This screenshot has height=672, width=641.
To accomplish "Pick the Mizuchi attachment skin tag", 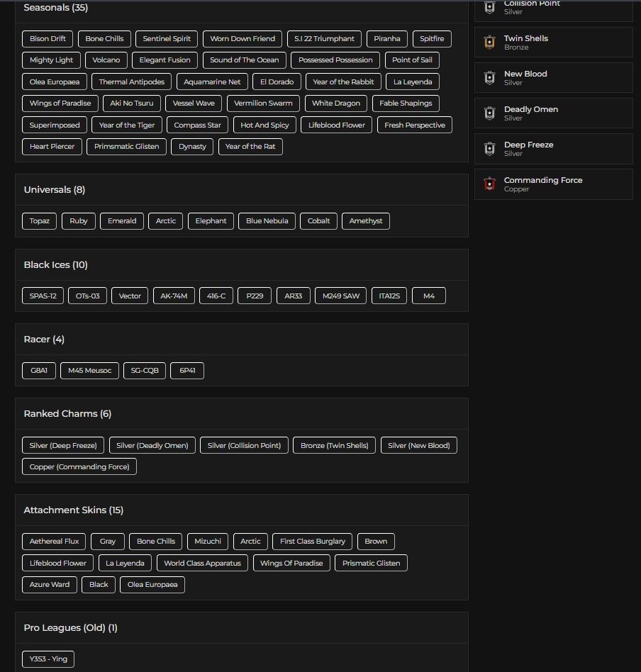I will click(208, 542).
